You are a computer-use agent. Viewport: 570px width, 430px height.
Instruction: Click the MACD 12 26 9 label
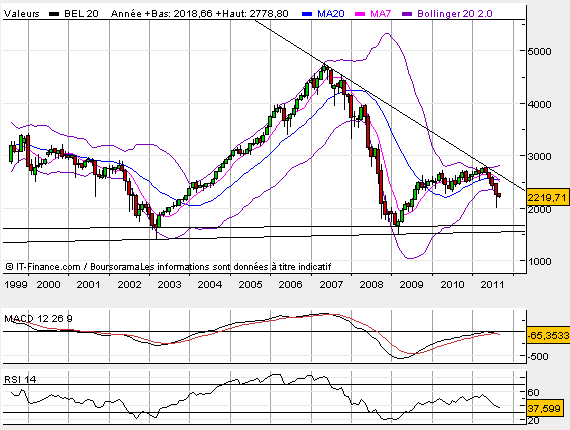point(38,319)
